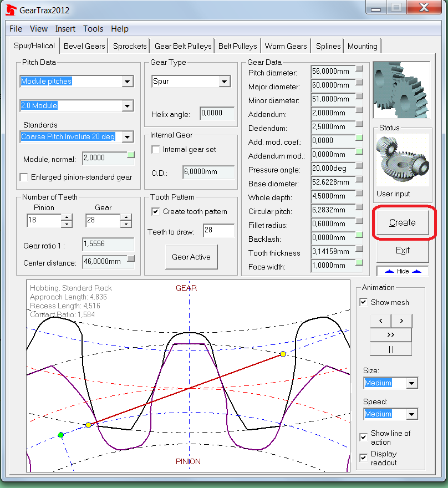Click the Backlash value field
This screenshot has height=488, width=448.
click(333, 238)
